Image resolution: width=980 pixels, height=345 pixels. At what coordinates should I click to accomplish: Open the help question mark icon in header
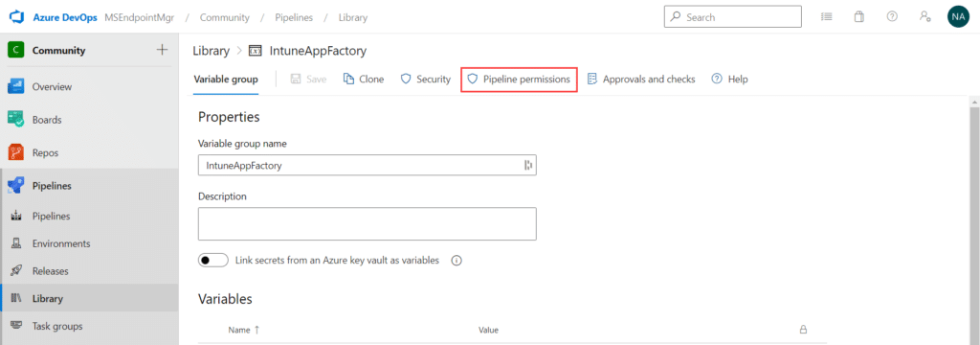tap(893, 17)
